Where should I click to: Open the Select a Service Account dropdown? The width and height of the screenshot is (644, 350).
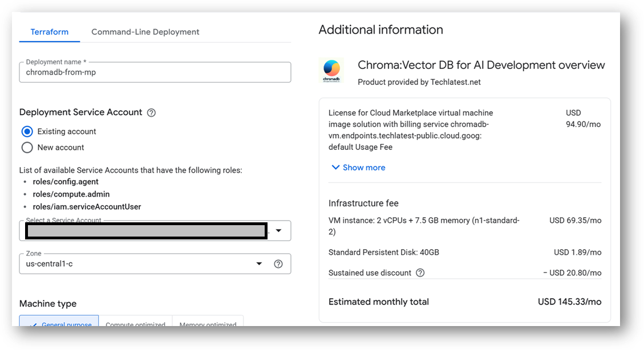click(x=278, y=231)
